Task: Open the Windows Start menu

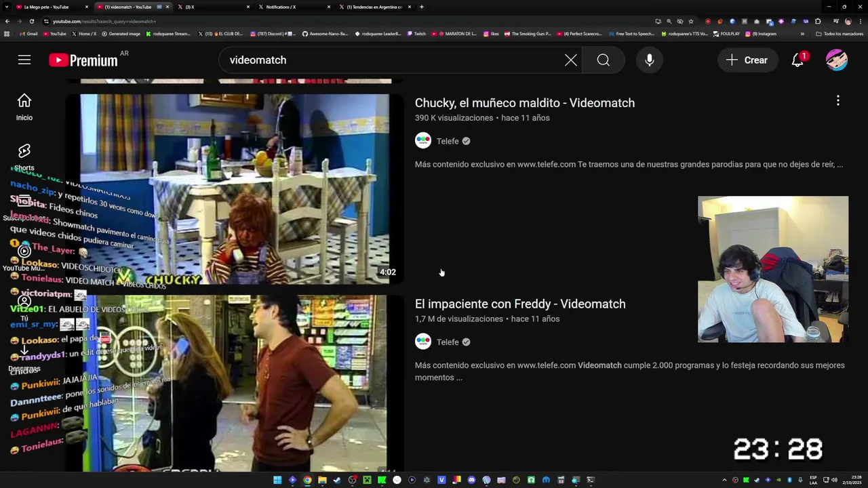Action: point(277,480)
